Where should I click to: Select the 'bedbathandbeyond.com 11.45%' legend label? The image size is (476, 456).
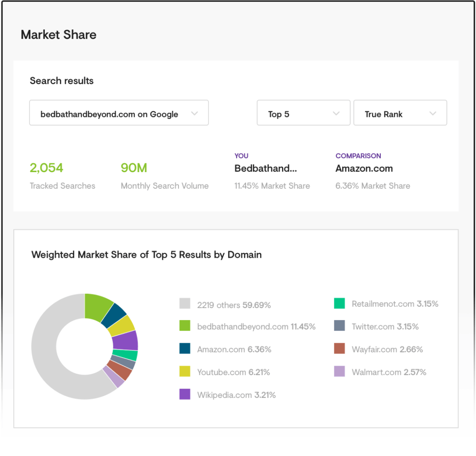point(256,327)
